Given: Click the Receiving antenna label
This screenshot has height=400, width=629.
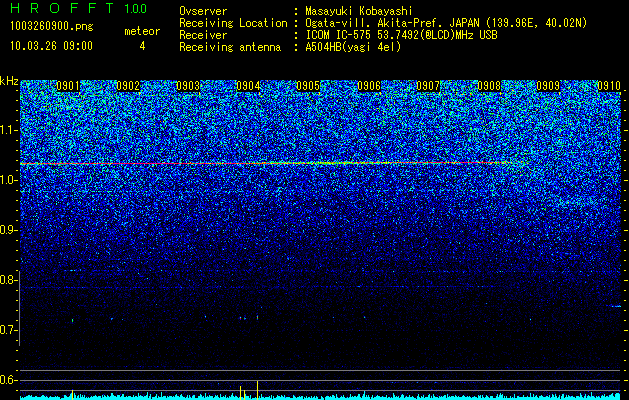Looking at the screenshot, I should pyautogui.click(x=230, y=47).
